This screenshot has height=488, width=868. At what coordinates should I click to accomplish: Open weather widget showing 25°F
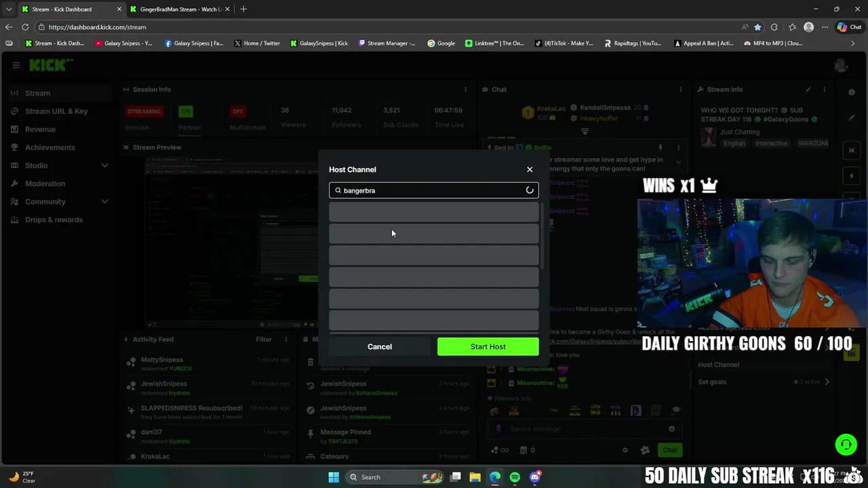pyautogui.click(x=22, y=477)
